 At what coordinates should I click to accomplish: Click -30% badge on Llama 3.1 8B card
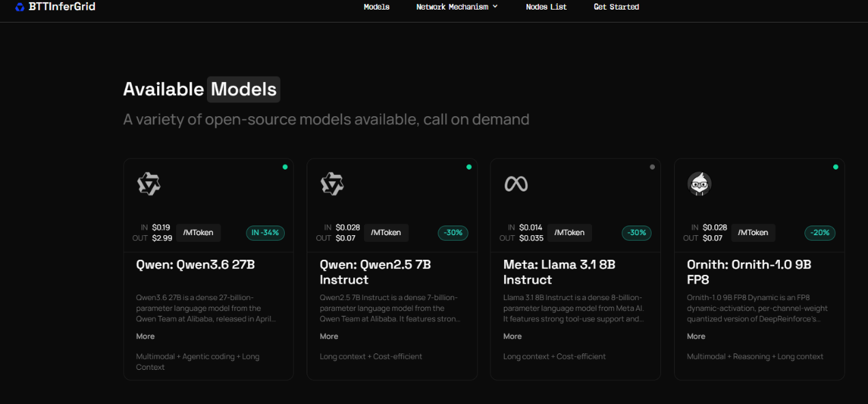coord(636,232)
